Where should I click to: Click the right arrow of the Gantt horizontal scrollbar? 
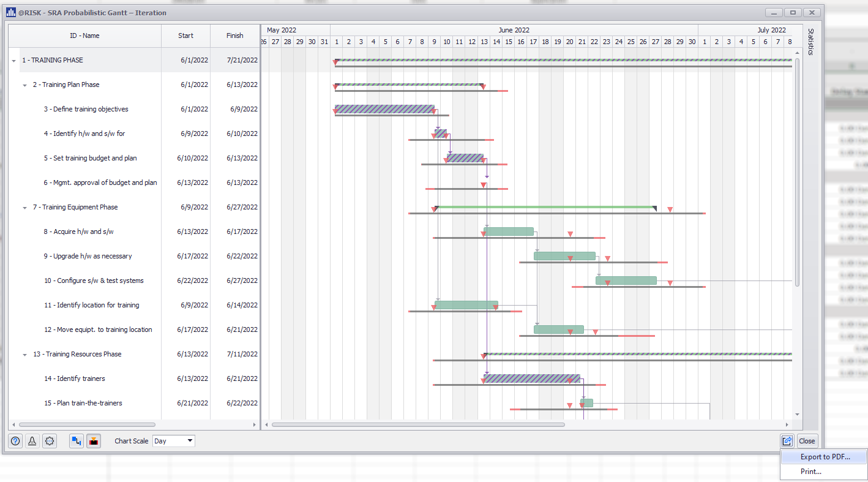point(788,424)
